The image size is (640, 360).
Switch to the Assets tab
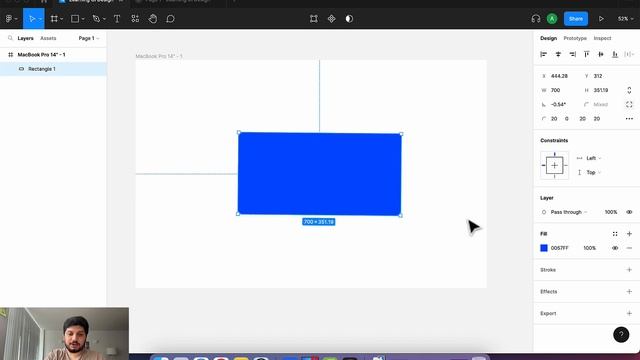pos(48,38)
